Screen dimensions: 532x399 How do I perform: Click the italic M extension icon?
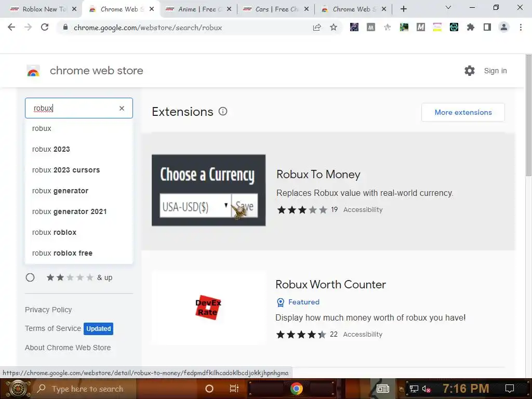tap(421, 27)
